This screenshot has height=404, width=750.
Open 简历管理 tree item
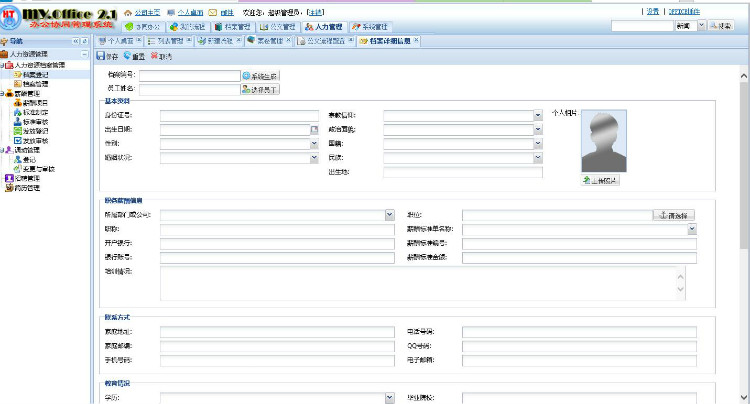tap(22, 188)
